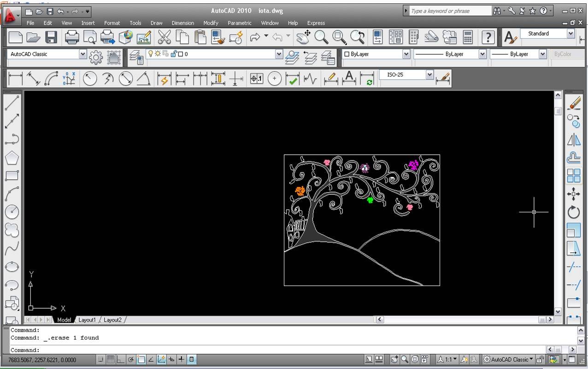The width and height of the screenshot is (588, 369).
Task: Click the Plot printer icon
Action: click(72, 37)
